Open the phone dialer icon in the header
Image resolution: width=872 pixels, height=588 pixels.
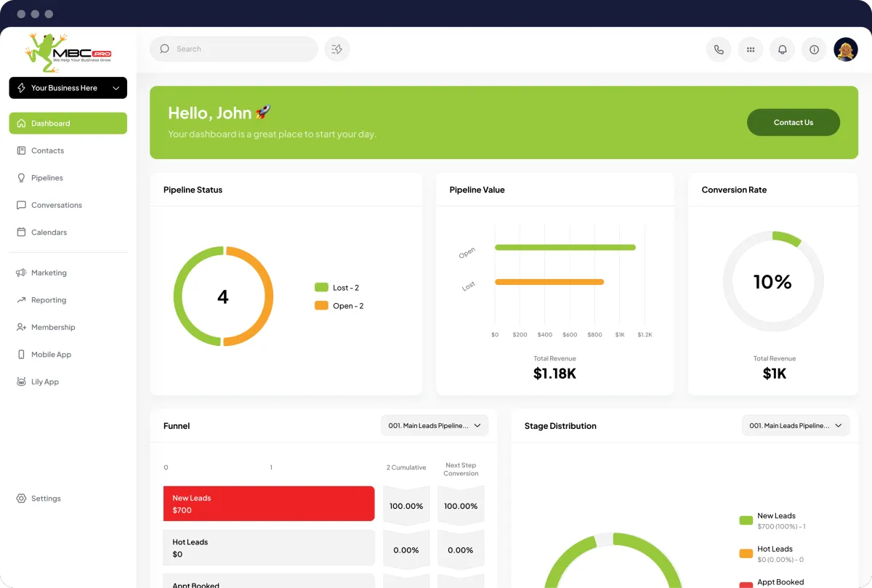click(x=719, y=49)
